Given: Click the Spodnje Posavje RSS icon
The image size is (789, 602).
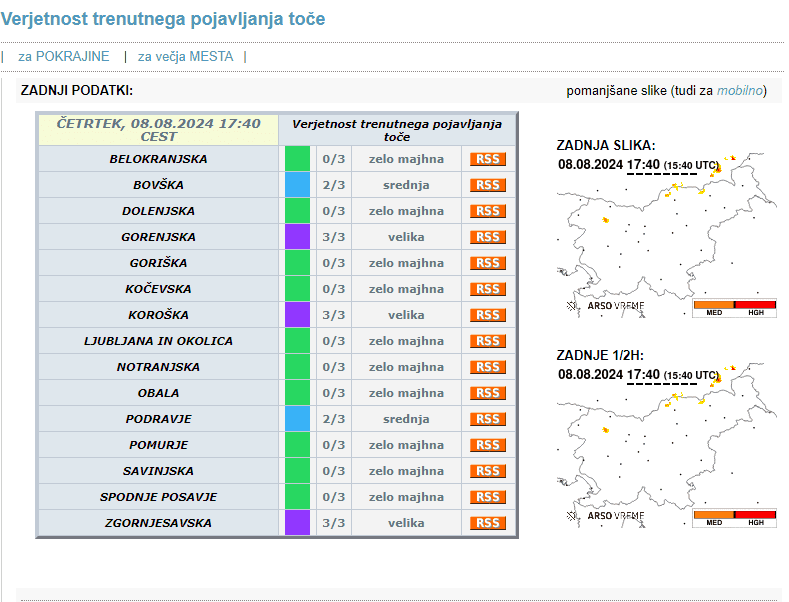Looking at the screenshot, I should (x=488, y=497).
